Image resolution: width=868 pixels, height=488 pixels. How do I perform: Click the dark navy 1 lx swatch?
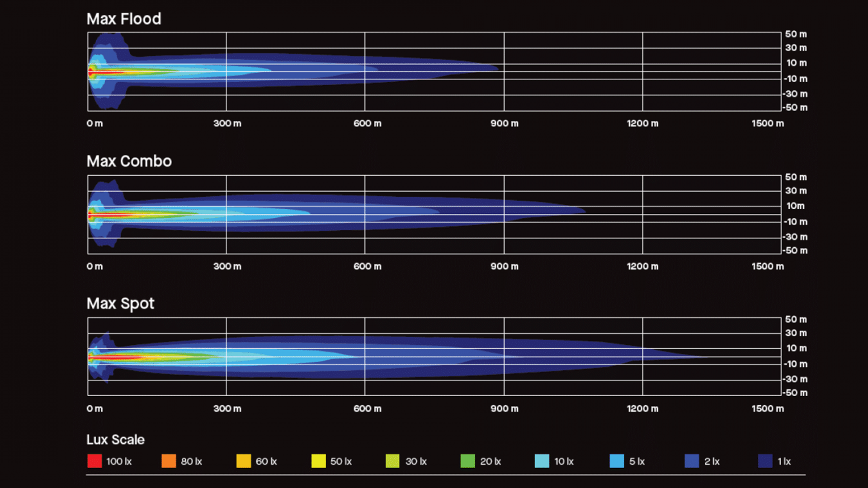tap(765, 461)
